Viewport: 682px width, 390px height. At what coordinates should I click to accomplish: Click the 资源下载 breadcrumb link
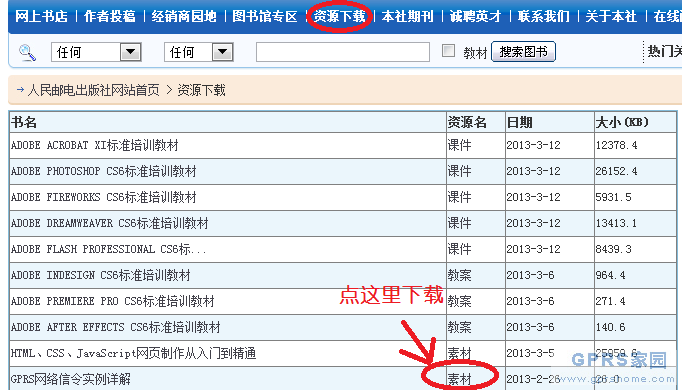[201, 90]
